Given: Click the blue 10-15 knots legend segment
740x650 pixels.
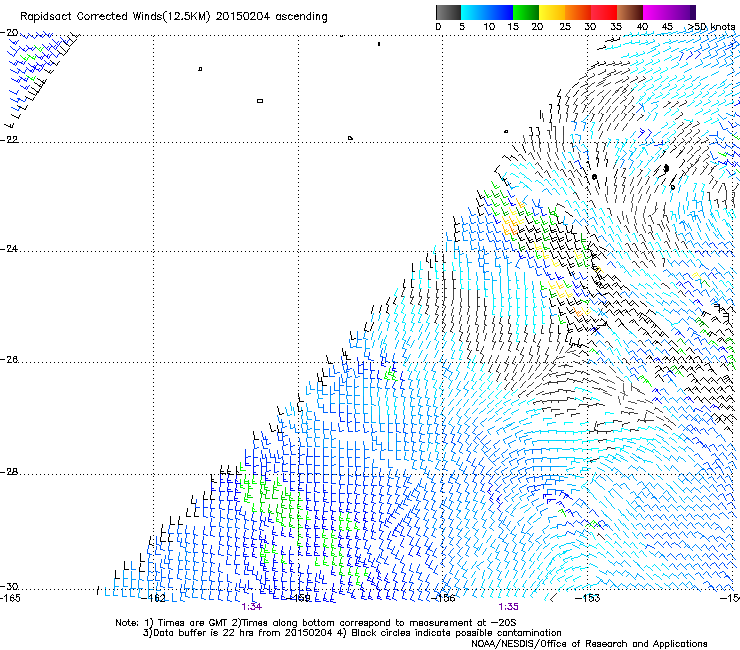Looking at the screenshot, I should click(x=500, y=12).
